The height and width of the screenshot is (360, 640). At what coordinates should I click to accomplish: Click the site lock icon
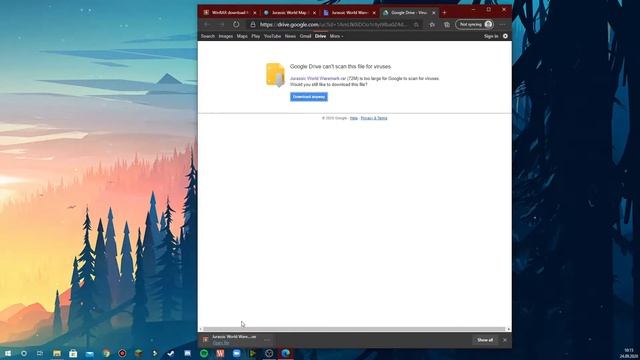pos(253,24)
